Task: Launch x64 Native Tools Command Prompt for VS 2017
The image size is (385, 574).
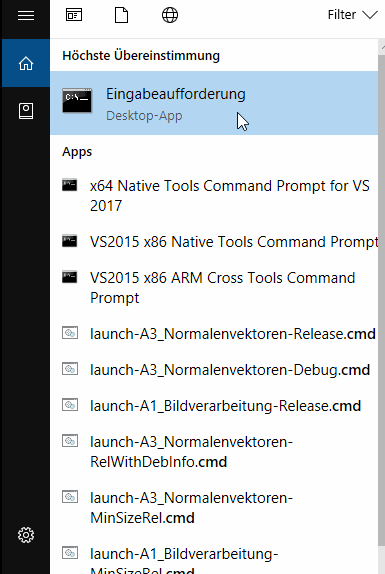Action: pos(214,195)
